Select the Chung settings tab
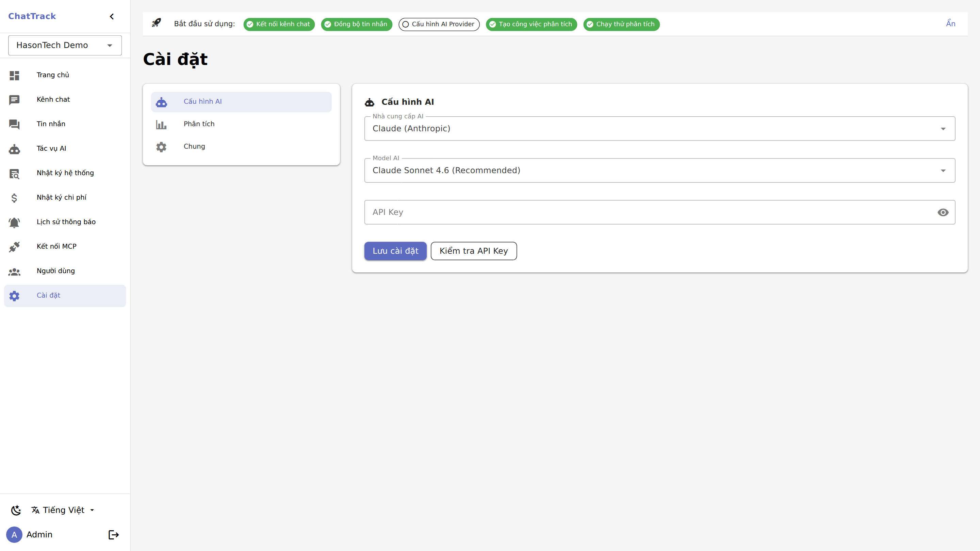 [194, 146]
